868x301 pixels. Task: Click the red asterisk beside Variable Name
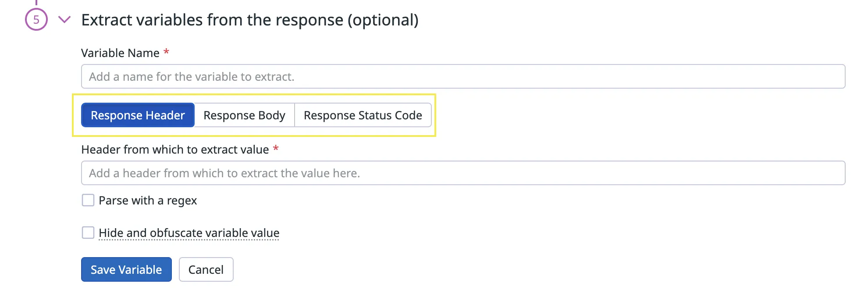click(167, 52)
